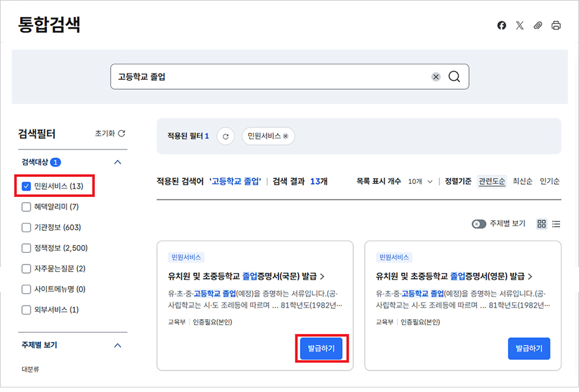This screenshot has height=392, width=579.
Task: Click the 대분류 label in the sidebar
Action: coord(31,369)
